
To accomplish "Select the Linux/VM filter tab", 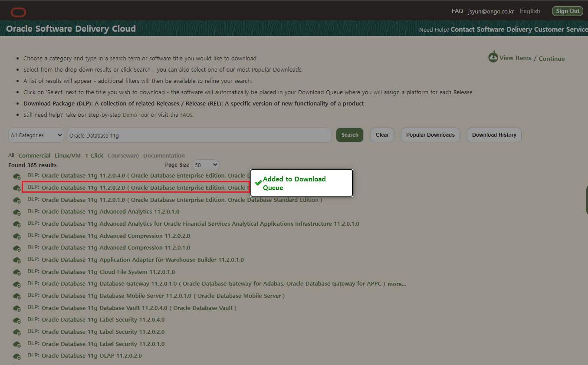I will [x=68, y=155].
